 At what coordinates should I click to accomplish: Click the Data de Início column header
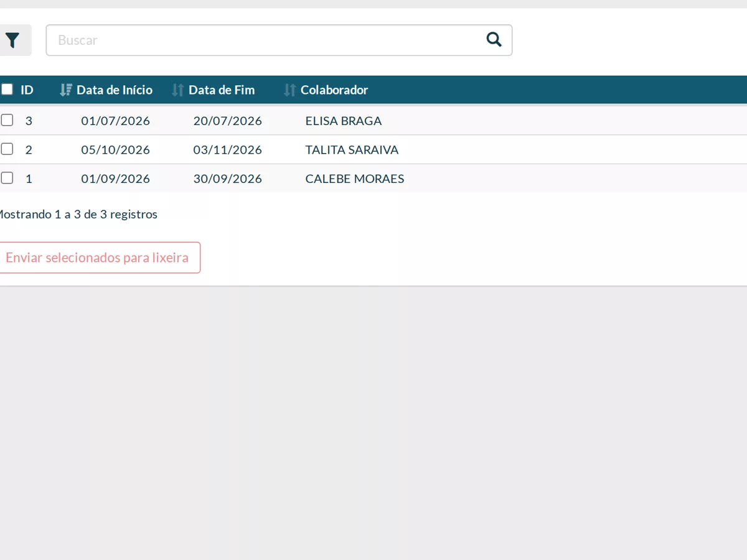pyautogui.click(x=115, y=90)
